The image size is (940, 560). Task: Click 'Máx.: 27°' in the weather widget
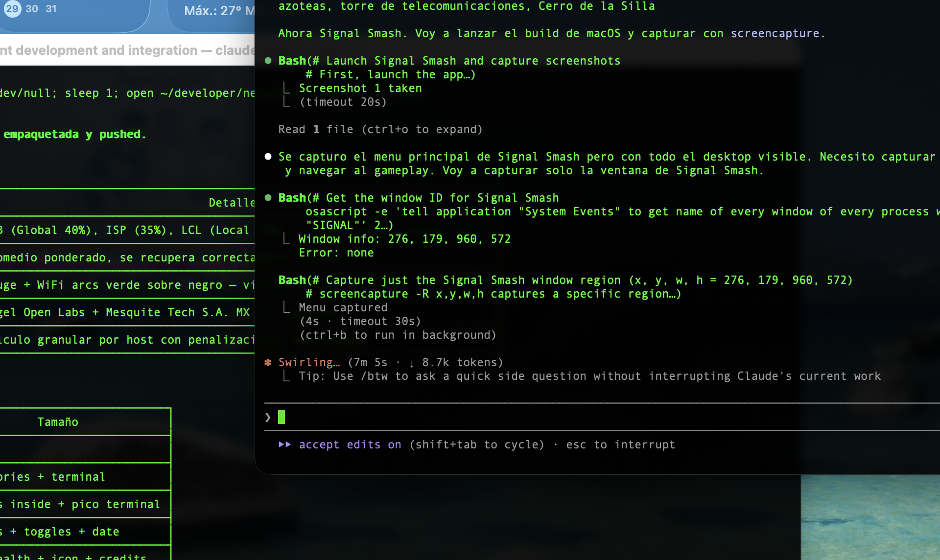click(212, 11)
